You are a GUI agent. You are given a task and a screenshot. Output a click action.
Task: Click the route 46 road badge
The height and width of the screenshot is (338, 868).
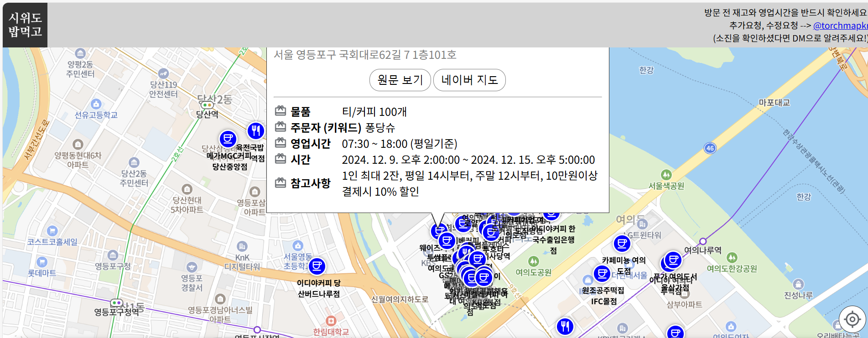pyautogui.click(x=710, y=148)
